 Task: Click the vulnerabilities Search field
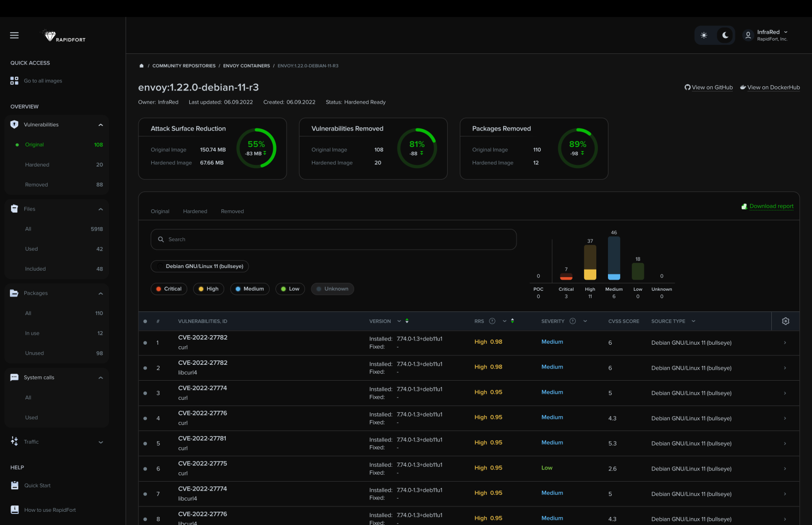pos(333,240)
